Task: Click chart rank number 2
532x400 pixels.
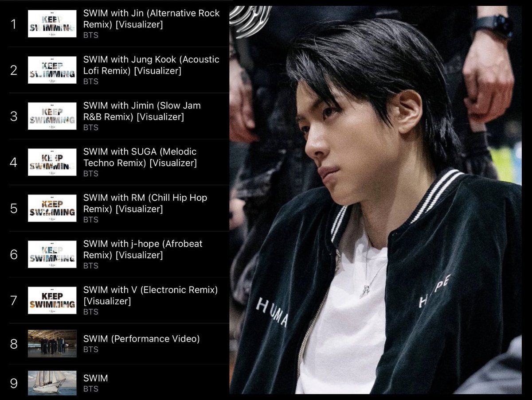Action: coord(14,70)
